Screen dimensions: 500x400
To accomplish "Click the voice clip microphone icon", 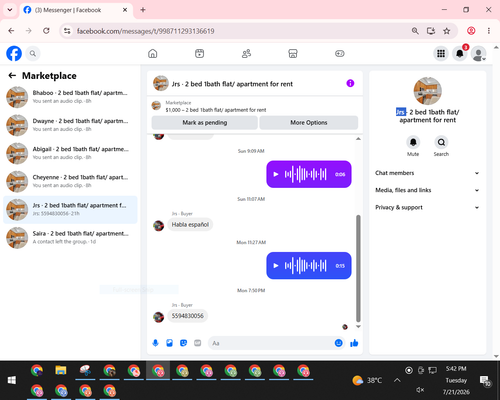I will (x=155, y=343).
